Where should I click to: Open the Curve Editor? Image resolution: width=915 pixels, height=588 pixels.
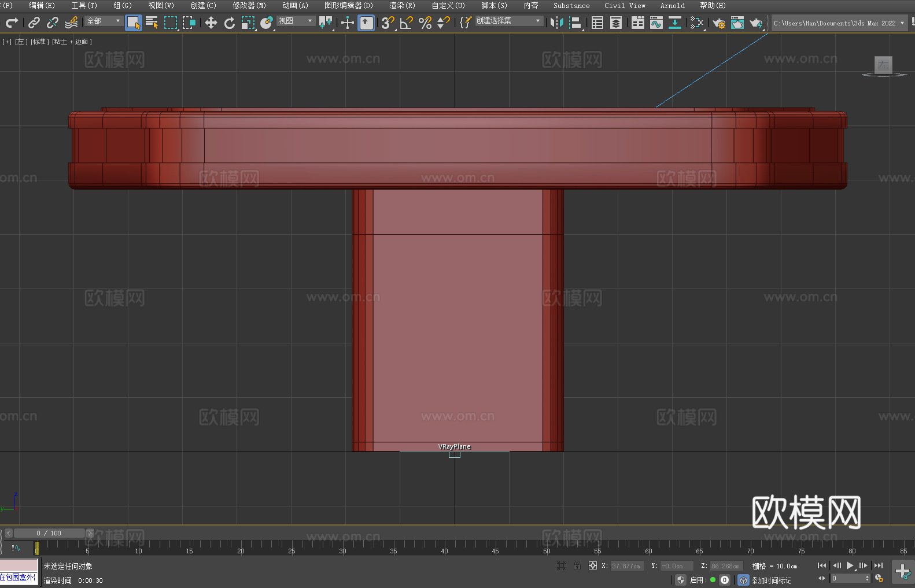656,23
